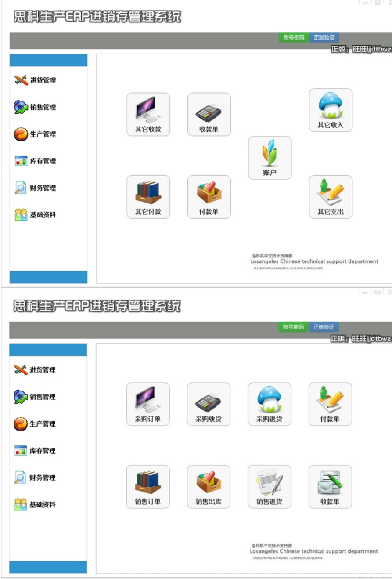This screenshot has width=392, height=579.
Task: Open the 销售出库 box icon
Action: coord(209,486)
